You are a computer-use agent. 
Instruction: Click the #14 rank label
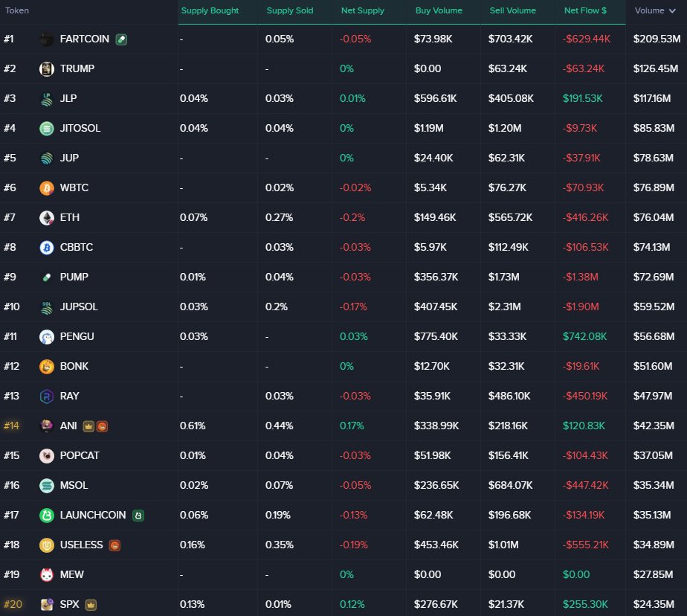[x=11, y=426]
